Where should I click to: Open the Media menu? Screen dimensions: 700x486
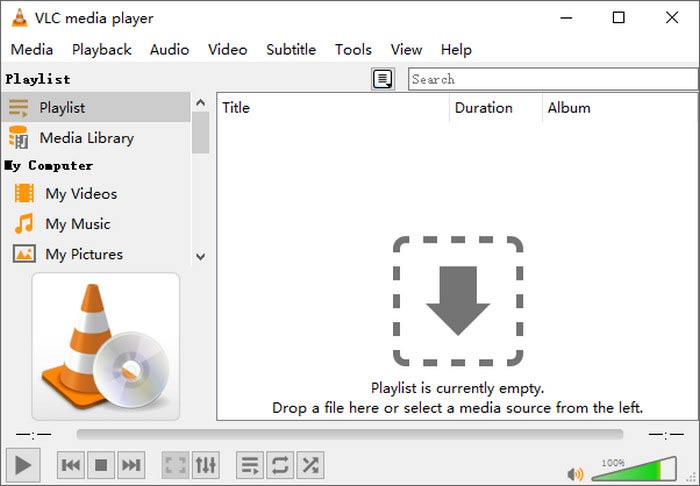pyautogui.click(x=32, y=50)
